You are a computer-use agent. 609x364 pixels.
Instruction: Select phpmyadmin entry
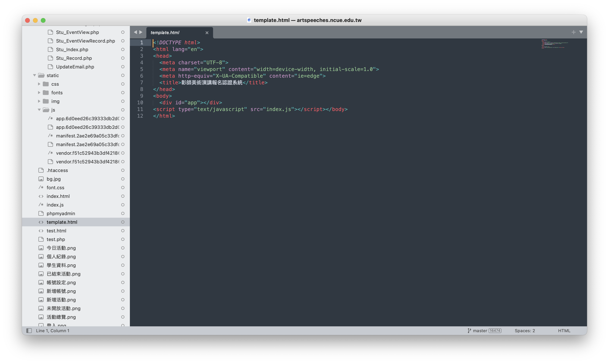61,213
